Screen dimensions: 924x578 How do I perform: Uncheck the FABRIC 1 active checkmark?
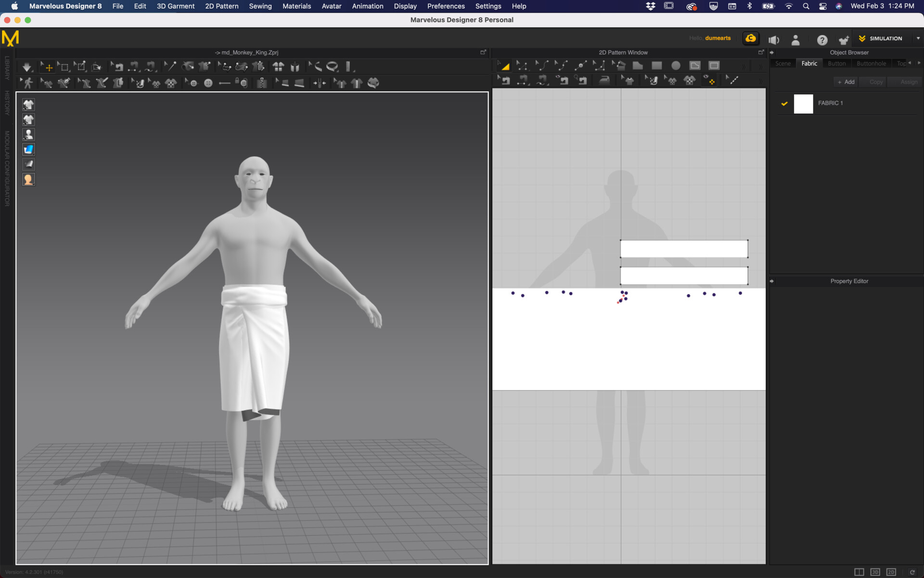(x=785, y=103)
